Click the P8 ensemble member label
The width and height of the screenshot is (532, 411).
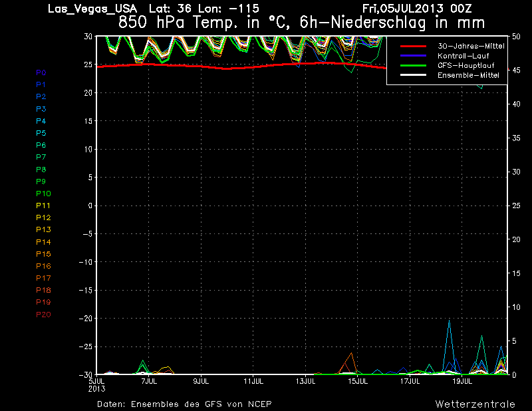41,170
